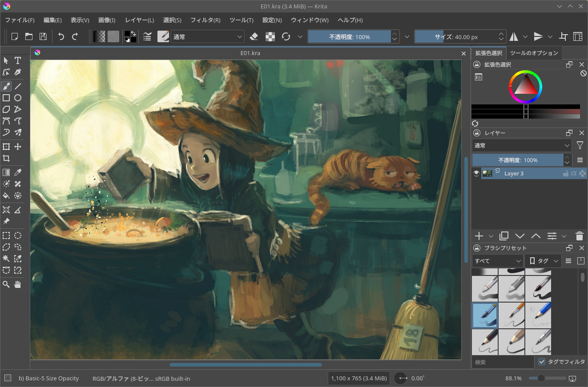Click the foreground/background color swatch
Image resolution: width=588 pixels, height=387 pixels.
130,36
